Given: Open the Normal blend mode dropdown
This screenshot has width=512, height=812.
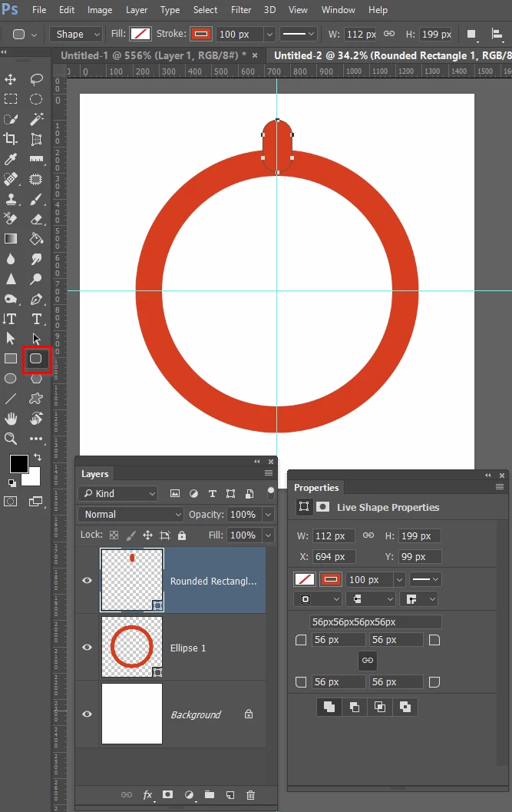Looking at the screenshot, I should click(131, 514).
